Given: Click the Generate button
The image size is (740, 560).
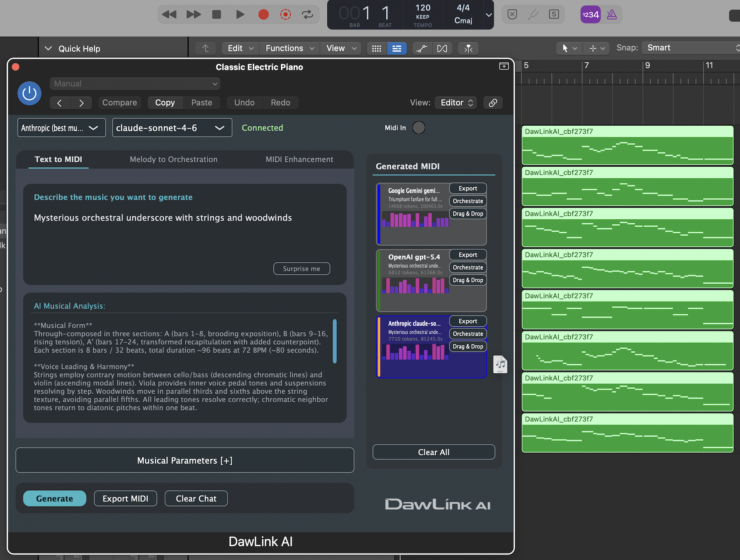Looking at the screenshot, I should [x=55, y=499].
